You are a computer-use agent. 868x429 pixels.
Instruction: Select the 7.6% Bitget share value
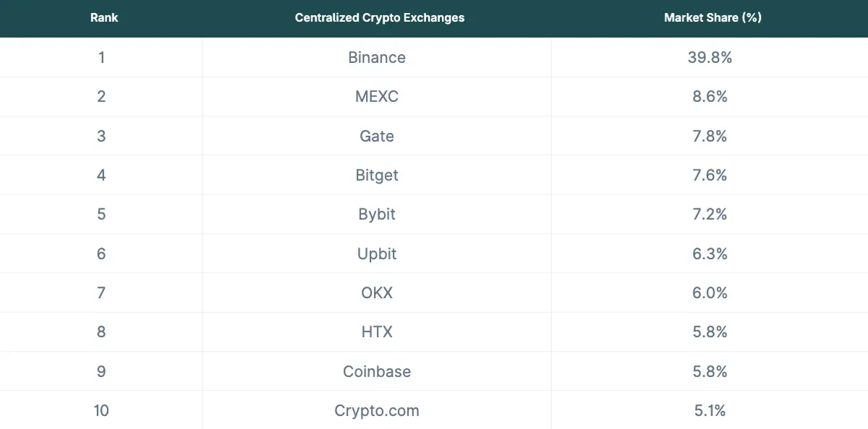click(710, 175)
